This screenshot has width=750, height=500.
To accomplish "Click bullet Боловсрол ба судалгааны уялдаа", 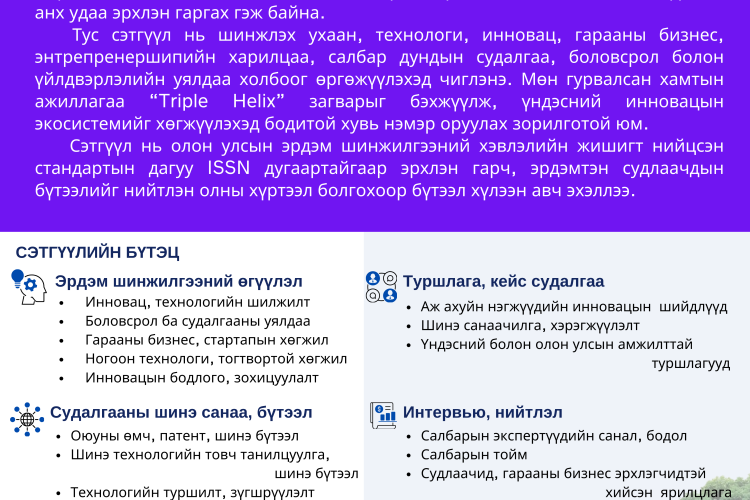I will tap(198, 321).
